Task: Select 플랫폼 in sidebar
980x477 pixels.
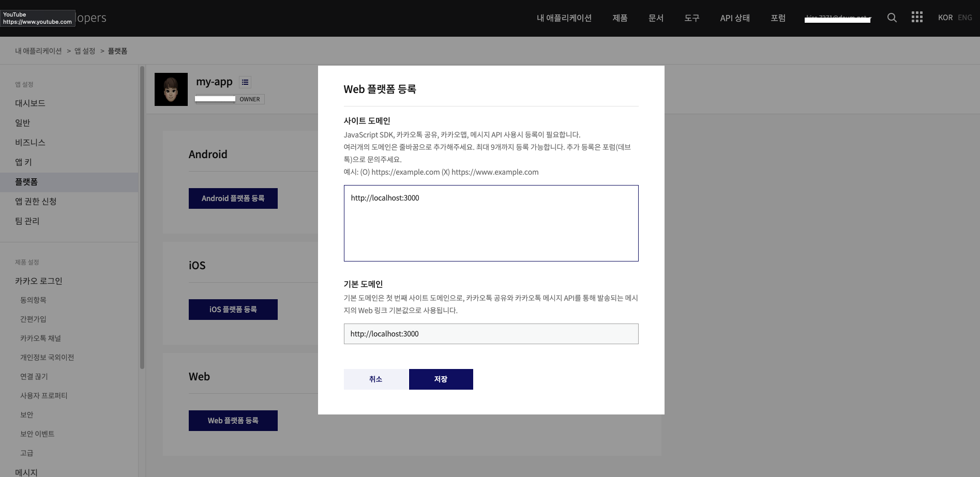Action: pyautogui.click(x=69, y=182)
